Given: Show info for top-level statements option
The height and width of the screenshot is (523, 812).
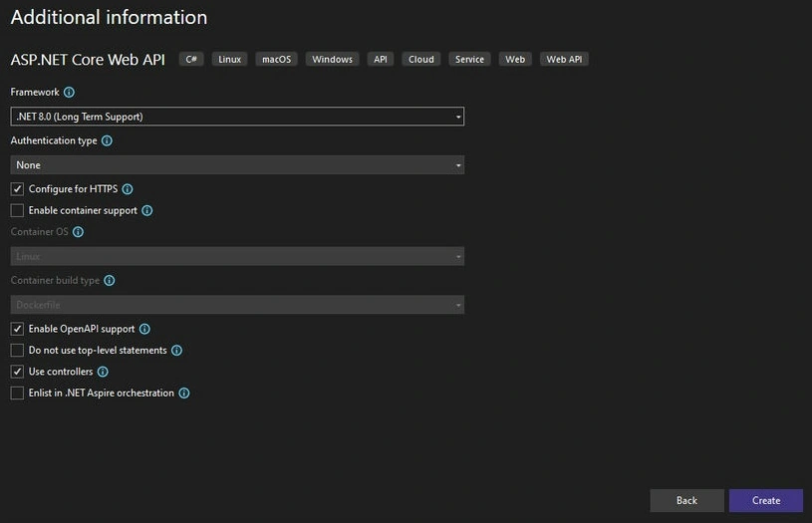Looking at the screenshot, I should [x=176, y=351].
